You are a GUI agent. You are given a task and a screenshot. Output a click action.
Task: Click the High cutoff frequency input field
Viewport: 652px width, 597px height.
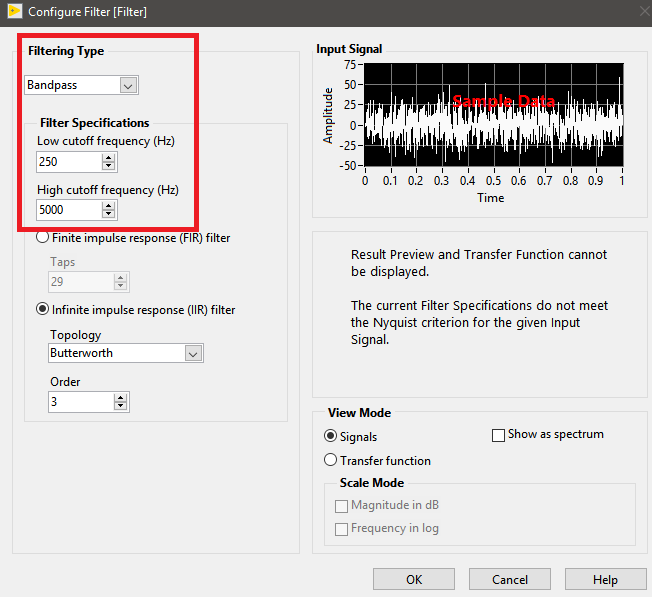pyautogui.click(x=68, y=210)
